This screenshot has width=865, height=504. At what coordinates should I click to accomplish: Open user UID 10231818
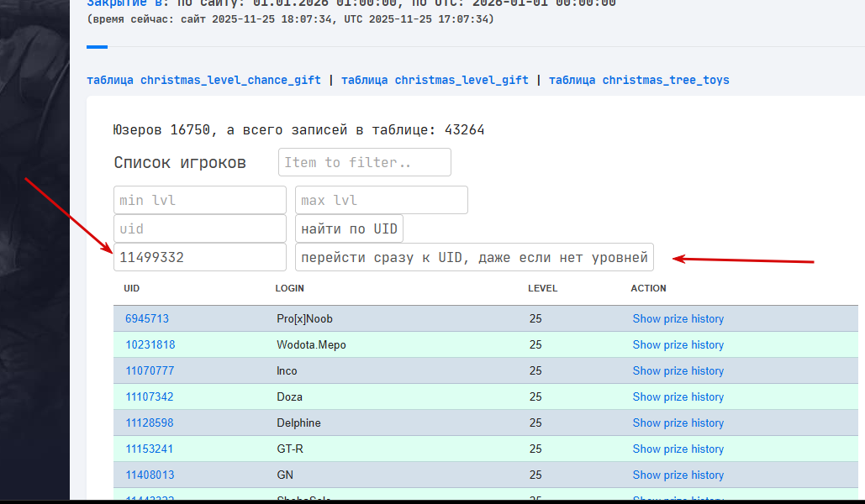150,344
